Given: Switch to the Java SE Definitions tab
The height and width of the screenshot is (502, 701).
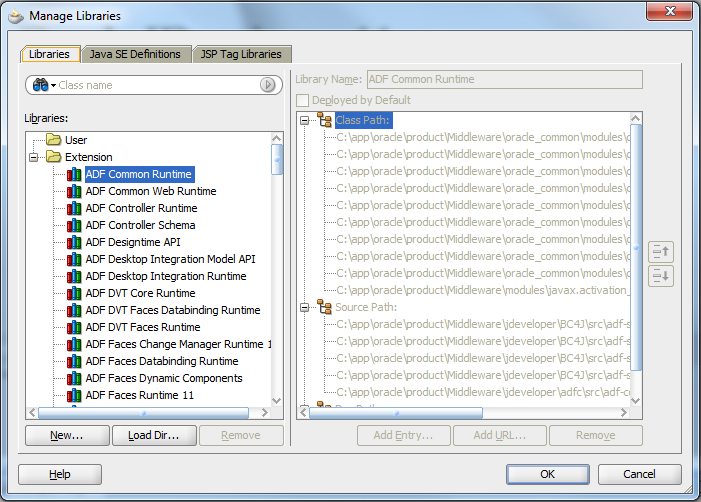Looking at the screenshot, I should [x=135, y=54].
